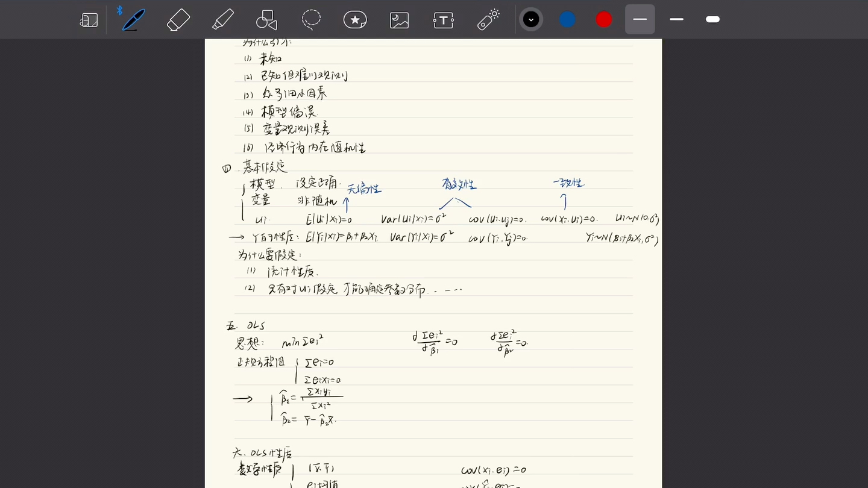Click the handwritten 'Σei=0' equation

(319, 362)
